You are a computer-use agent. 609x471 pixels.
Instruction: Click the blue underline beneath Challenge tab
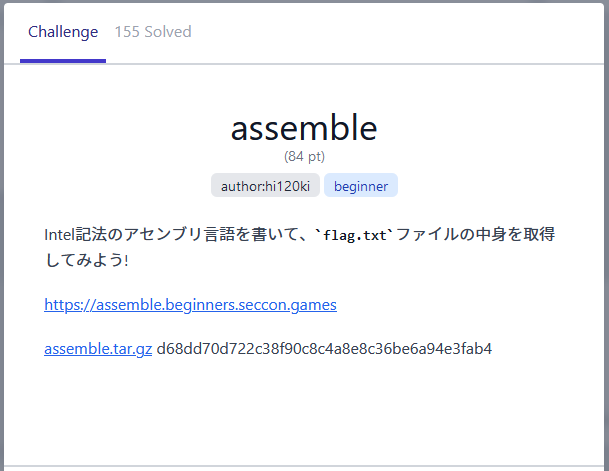click(63, 61)
